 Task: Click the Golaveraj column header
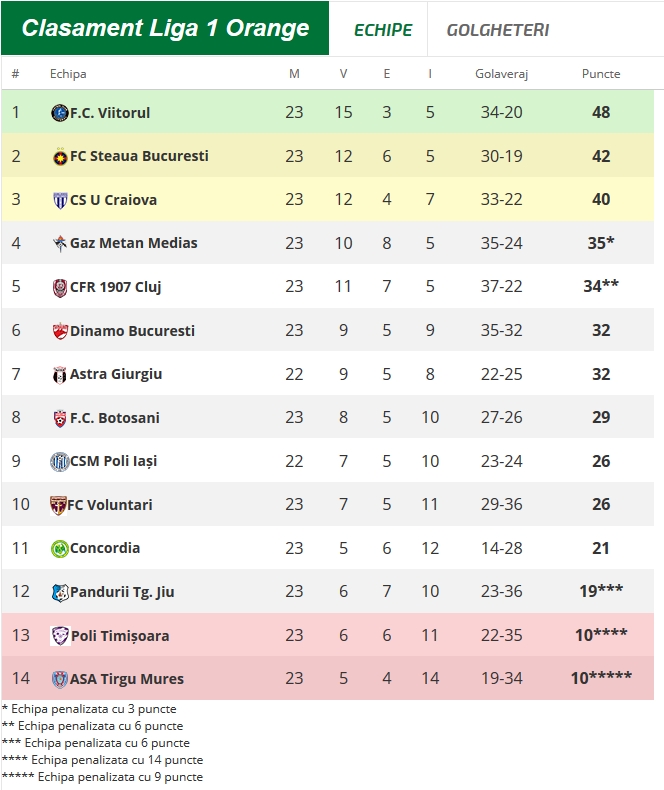coord(501,74)
